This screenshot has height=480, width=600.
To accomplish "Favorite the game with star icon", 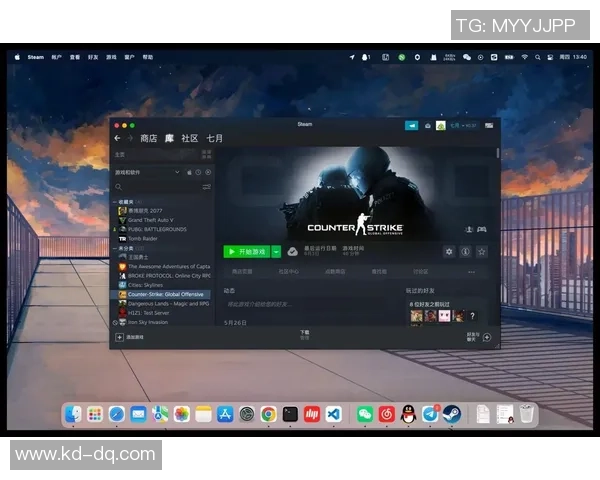I will [x=481, y=252].
